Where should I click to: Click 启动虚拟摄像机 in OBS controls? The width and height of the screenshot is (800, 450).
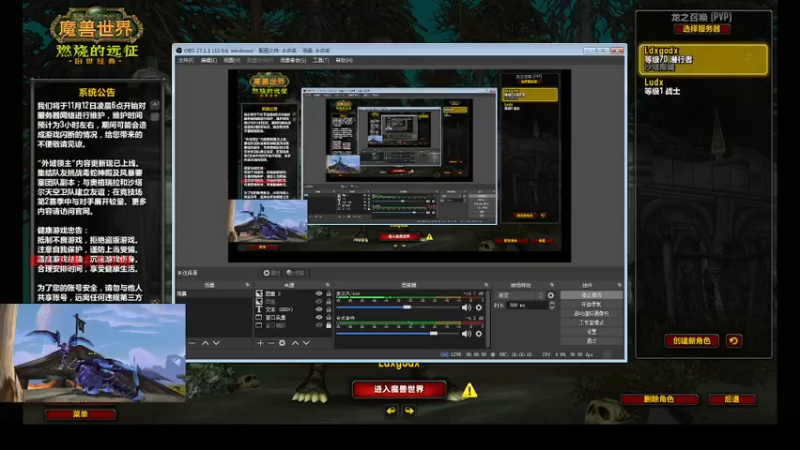591,313
